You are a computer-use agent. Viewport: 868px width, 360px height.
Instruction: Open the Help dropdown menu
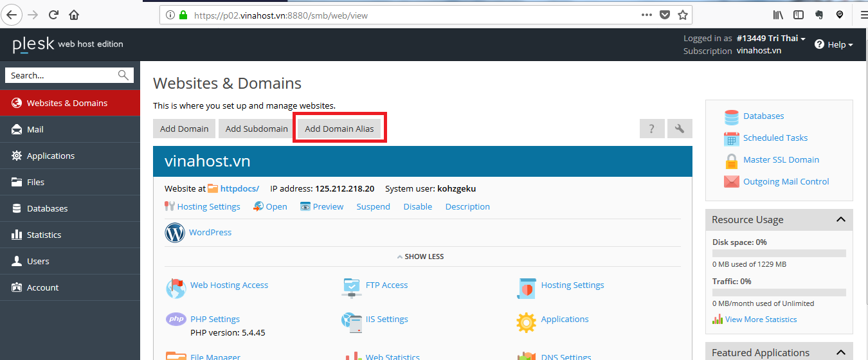click(x=834, y=44)
